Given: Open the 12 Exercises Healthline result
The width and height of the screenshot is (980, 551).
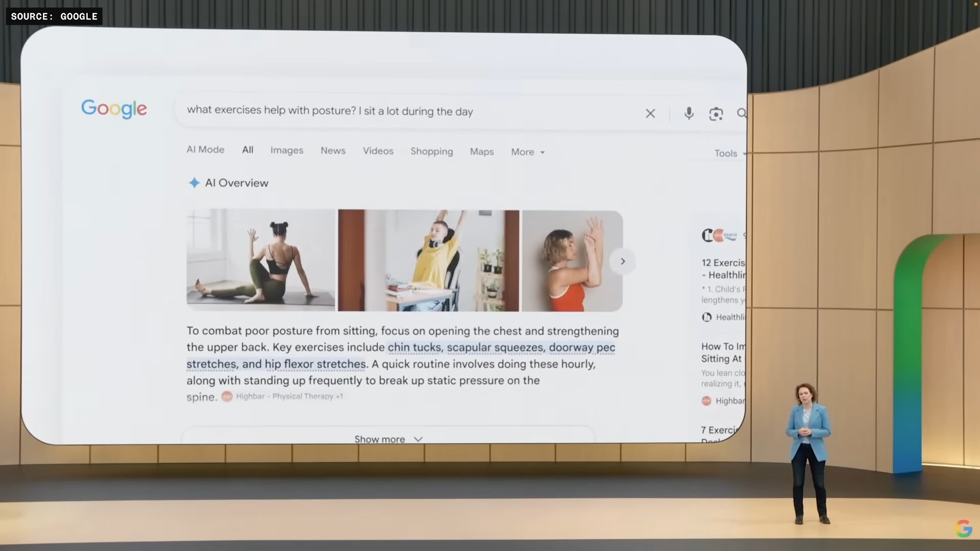Looking at the screenshot, I should (723, 269).
